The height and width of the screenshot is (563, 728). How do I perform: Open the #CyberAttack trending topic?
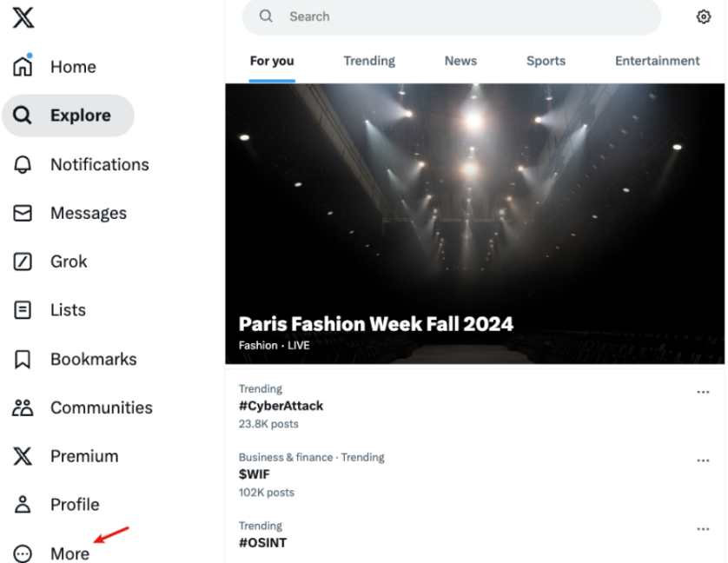[x=281, y=406]
